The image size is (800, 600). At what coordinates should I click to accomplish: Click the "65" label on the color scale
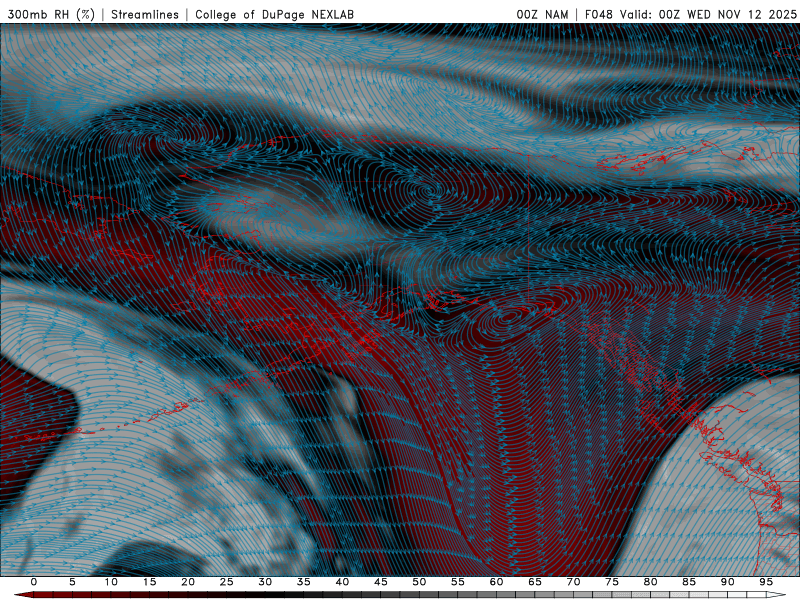[535, 582]
